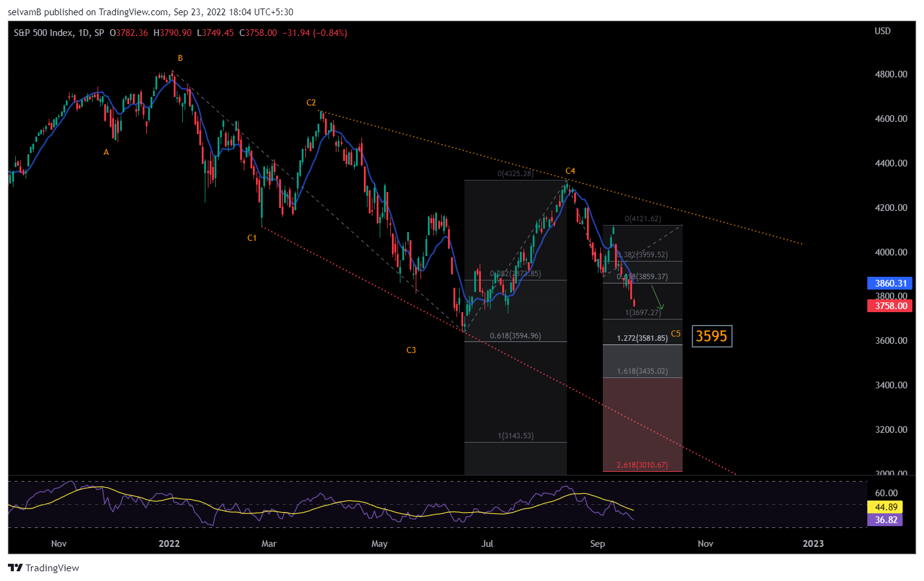Select the low value L3749.45

(x=215, y=33)
